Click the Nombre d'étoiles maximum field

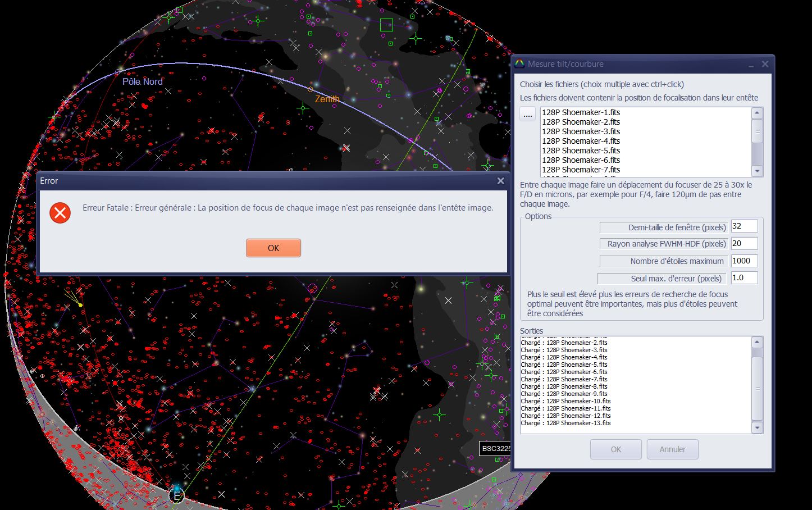(744, 261)
